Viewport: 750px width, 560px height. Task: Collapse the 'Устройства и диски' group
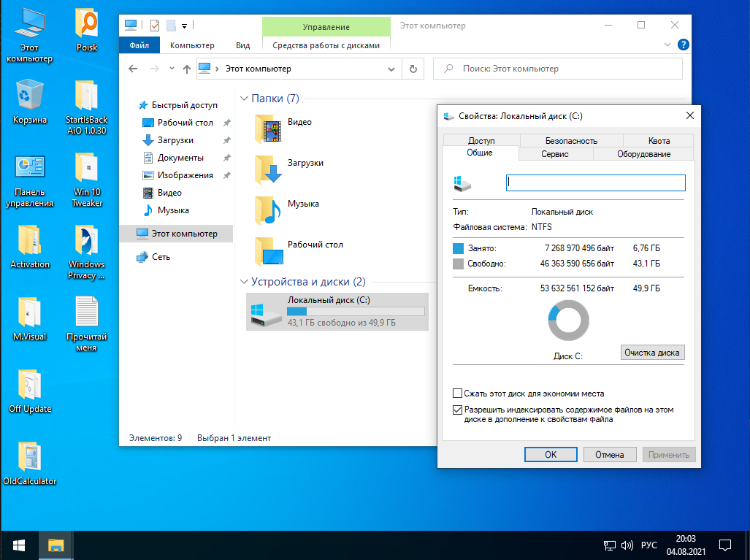pyautogui.click(x=244, y=282)
